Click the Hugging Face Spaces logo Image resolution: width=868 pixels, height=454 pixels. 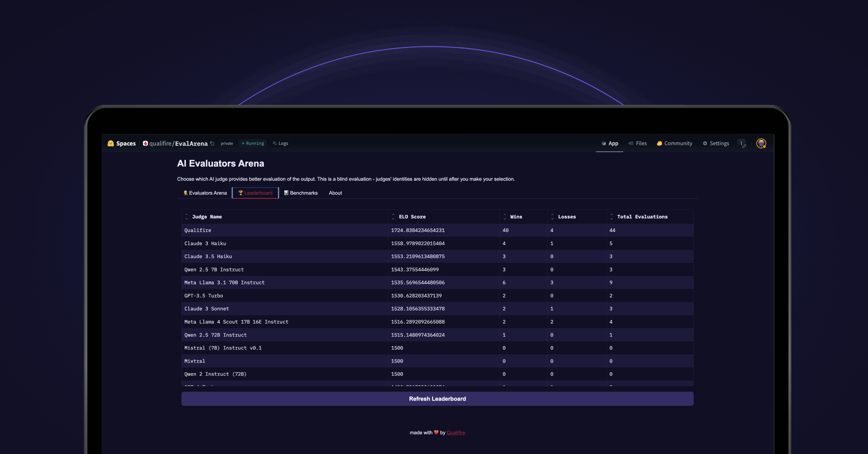click(111, 144)
